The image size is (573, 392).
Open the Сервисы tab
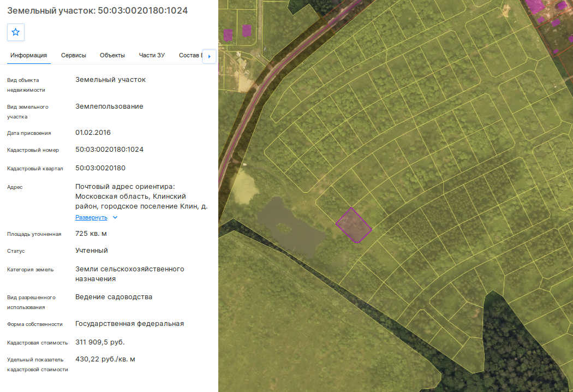[x=74, y=55]
